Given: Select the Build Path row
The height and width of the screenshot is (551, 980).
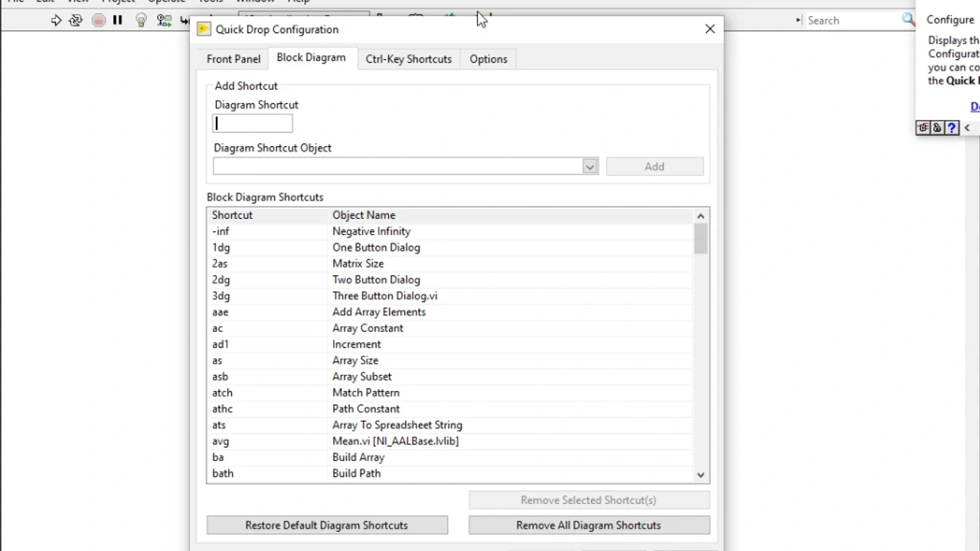Looking at the screenshot, I should (450, 473).
